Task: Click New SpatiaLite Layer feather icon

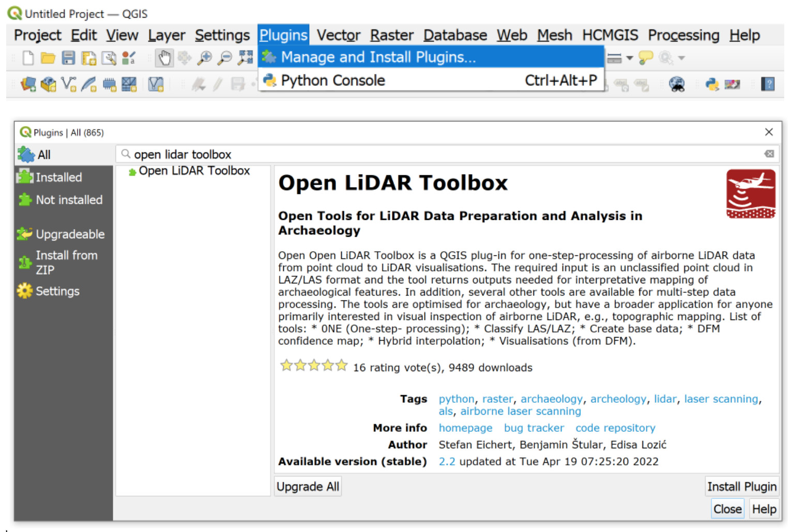Action: pos(89,84)
